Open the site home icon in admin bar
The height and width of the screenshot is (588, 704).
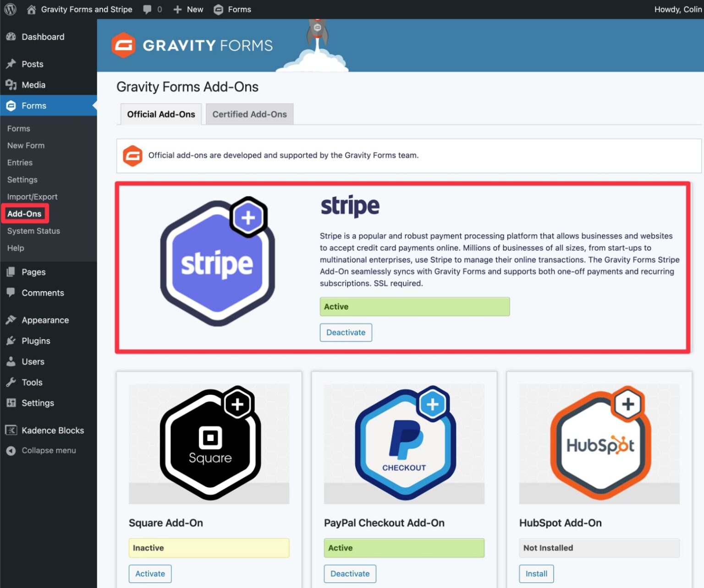coord(31,9)
